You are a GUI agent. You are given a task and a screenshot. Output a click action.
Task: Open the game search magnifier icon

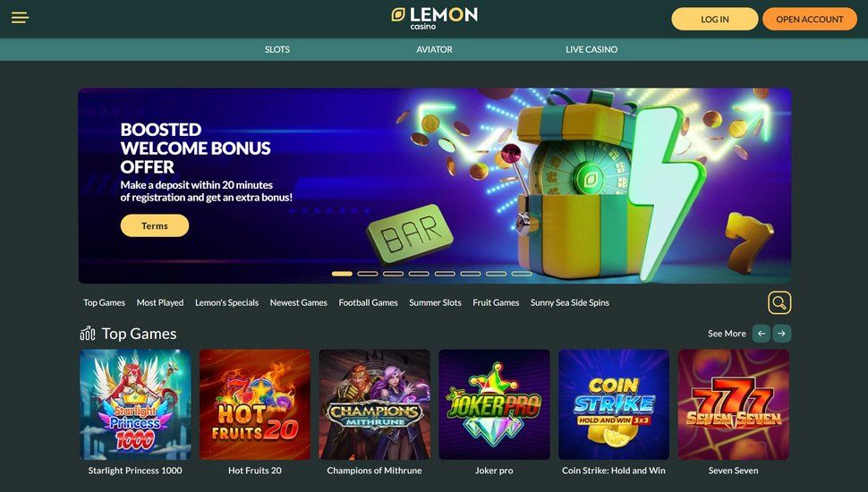(x=779, y=302)
